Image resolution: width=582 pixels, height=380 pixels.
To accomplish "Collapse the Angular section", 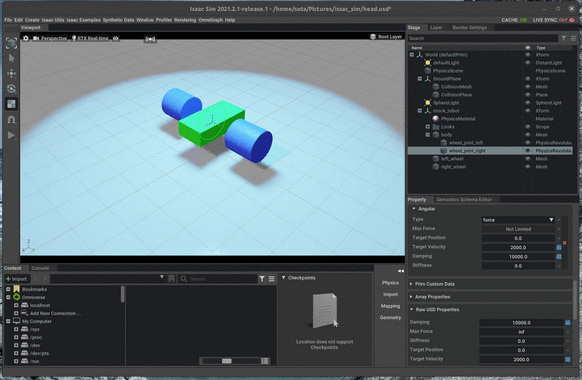I will click(414, 209).
